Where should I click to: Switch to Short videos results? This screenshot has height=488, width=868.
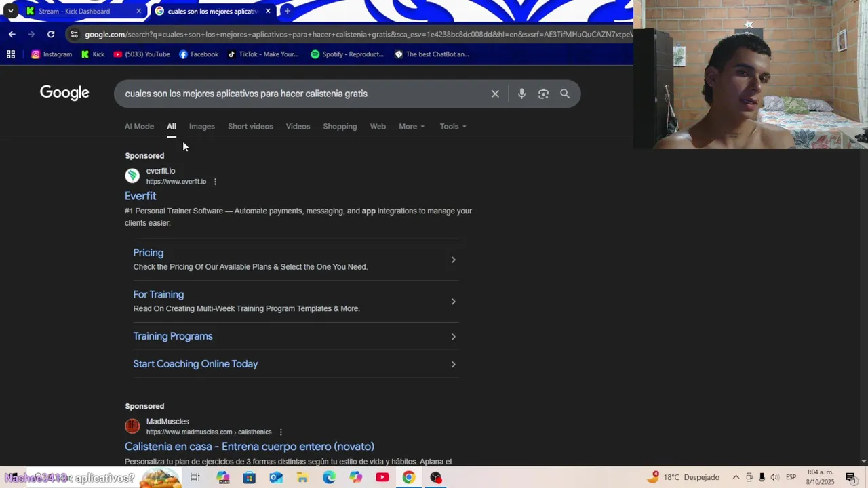pos(250,127)
